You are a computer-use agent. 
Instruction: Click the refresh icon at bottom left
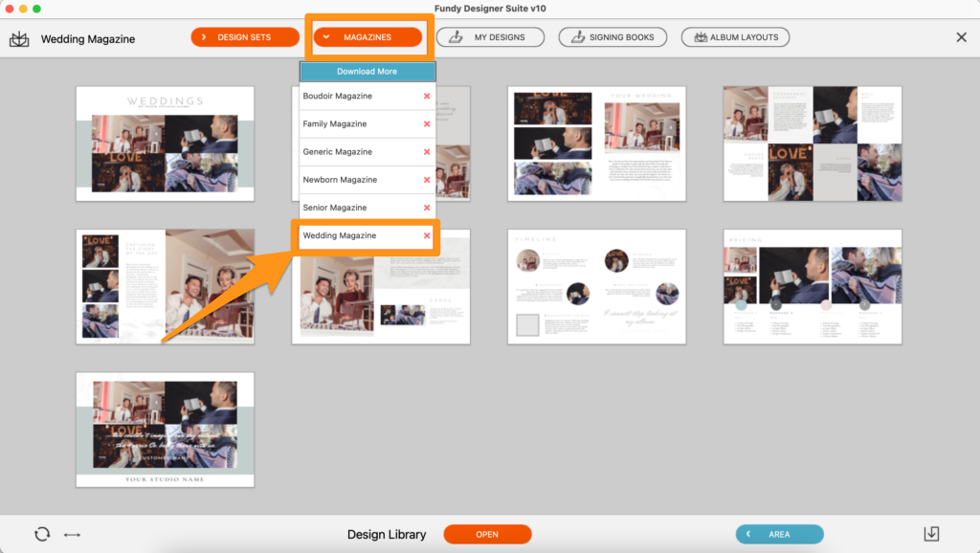42,534
